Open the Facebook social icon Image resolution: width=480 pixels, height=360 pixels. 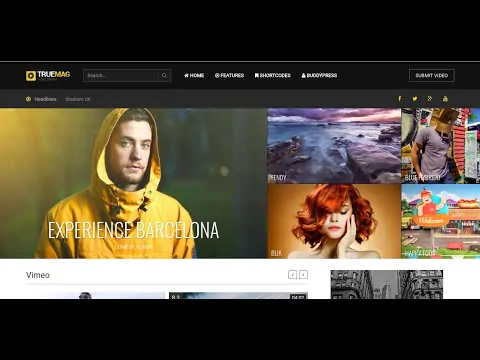pyautogui.click(x=400, y=99)
